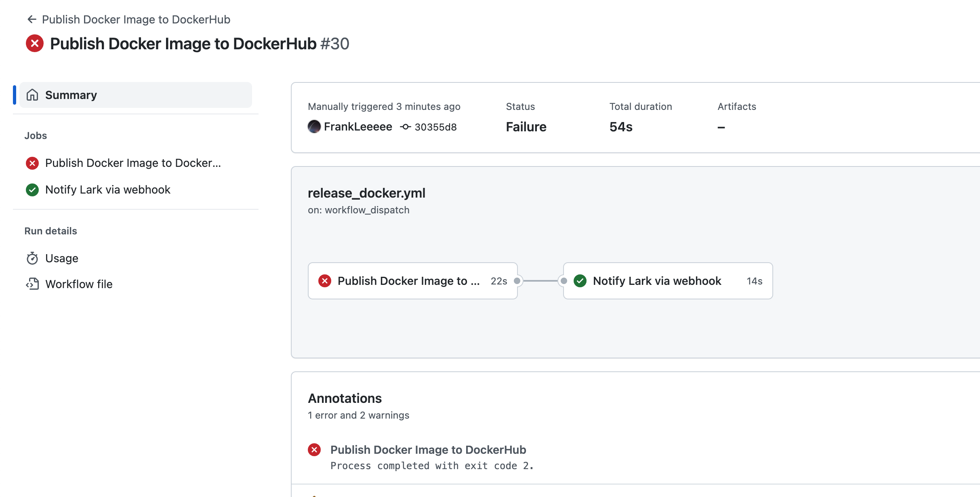Open the Workflow file page

coord(79,284)
